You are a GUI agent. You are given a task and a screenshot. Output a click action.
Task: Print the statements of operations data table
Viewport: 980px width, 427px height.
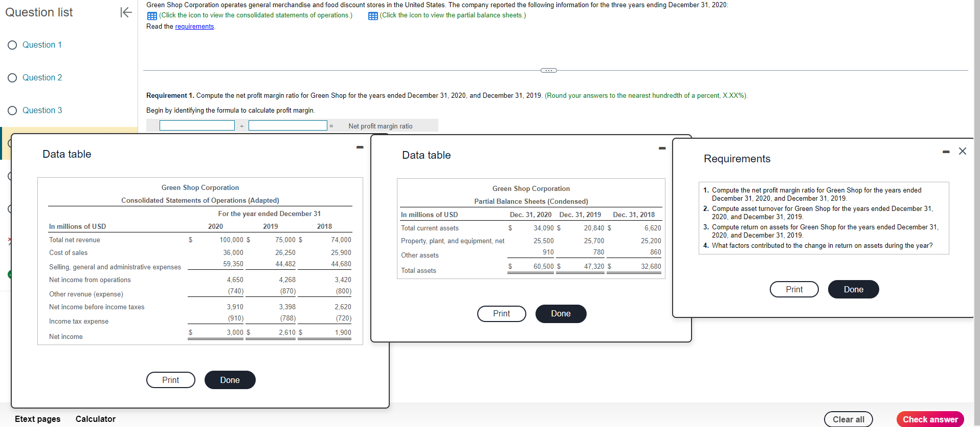pyautogui.click(x=171, y=380)
